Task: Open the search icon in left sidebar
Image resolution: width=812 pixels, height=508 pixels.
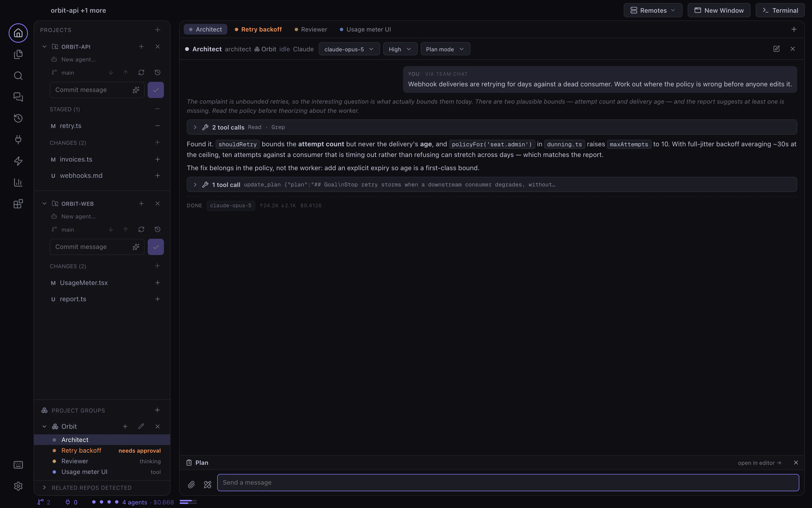Action: [x=18, y=76]
